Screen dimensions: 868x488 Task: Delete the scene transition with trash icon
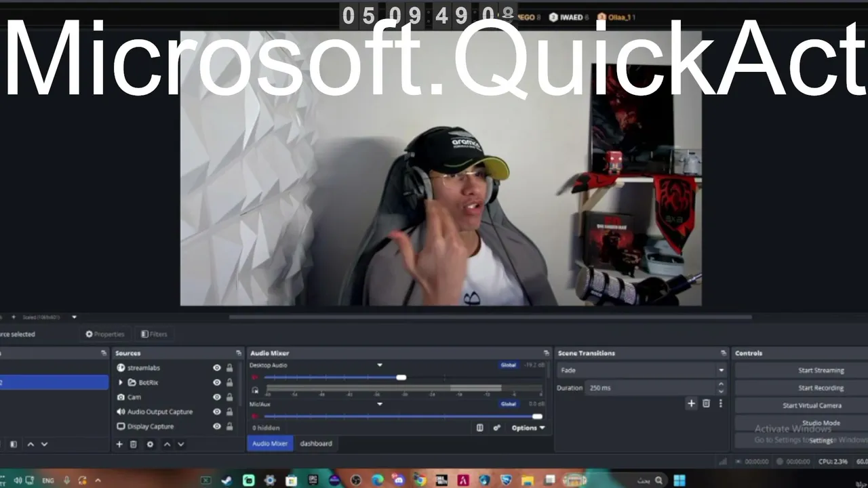706,403
